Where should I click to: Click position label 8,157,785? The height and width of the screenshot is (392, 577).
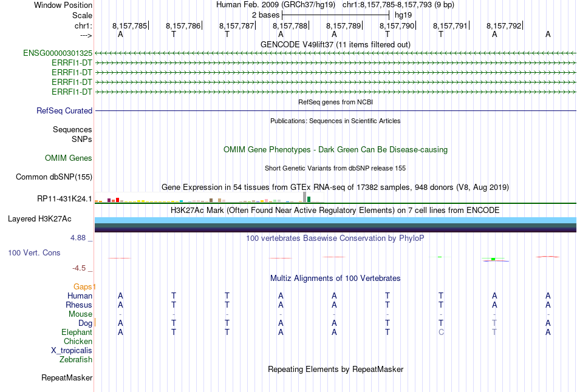[x=129, y=25]
